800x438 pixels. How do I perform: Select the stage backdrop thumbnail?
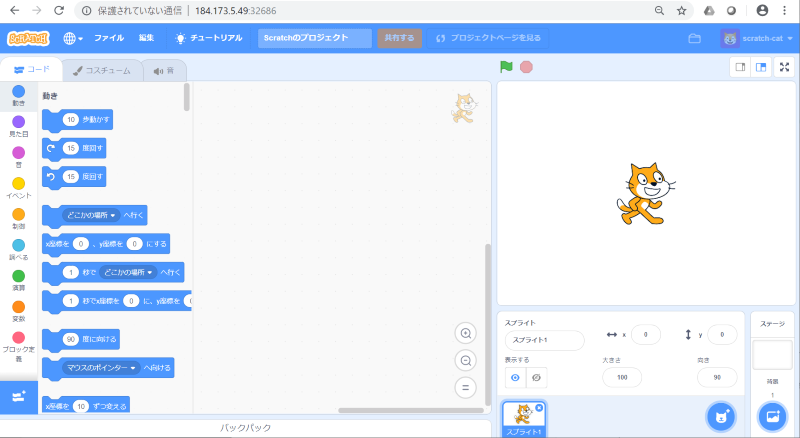click(x=772, y=355)
